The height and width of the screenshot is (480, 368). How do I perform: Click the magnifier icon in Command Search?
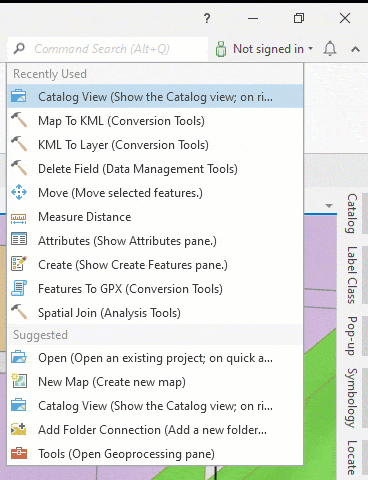coord(19,49)
